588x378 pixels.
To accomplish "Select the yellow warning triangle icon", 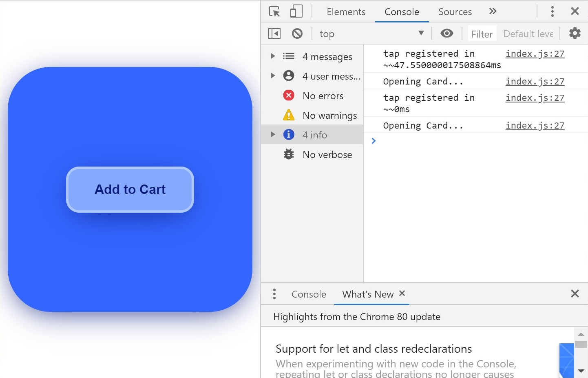I will pos(289,115).
